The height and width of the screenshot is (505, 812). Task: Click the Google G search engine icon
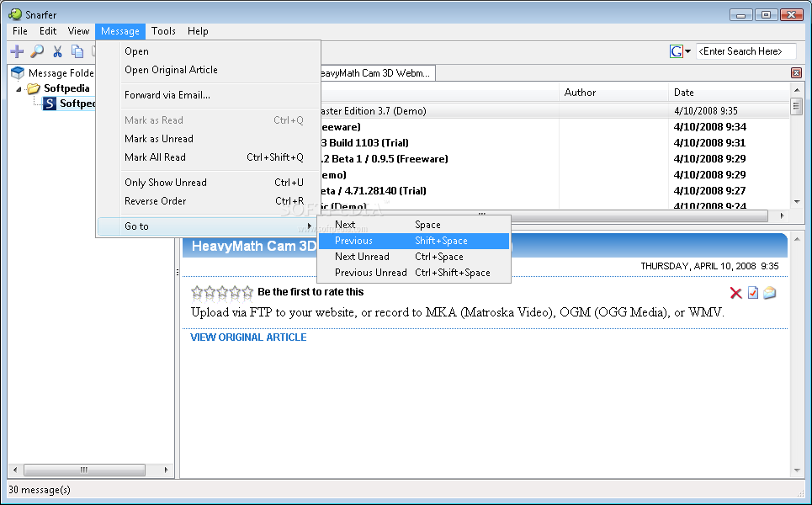676,51
